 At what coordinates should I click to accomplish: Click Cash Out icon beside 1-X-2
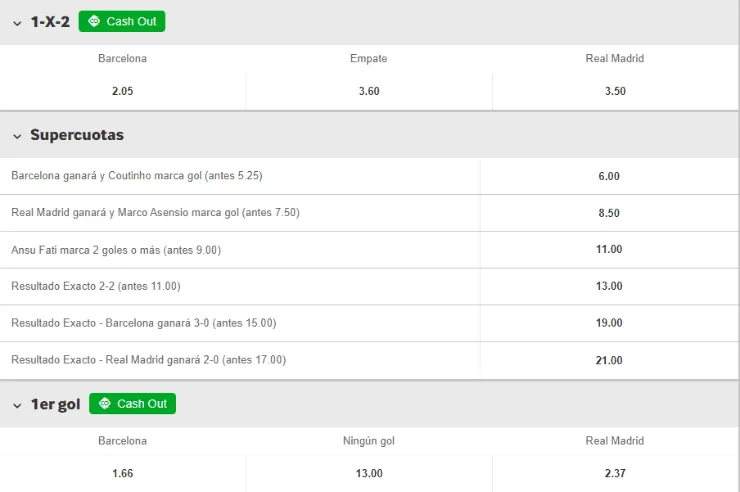point(122,21)
